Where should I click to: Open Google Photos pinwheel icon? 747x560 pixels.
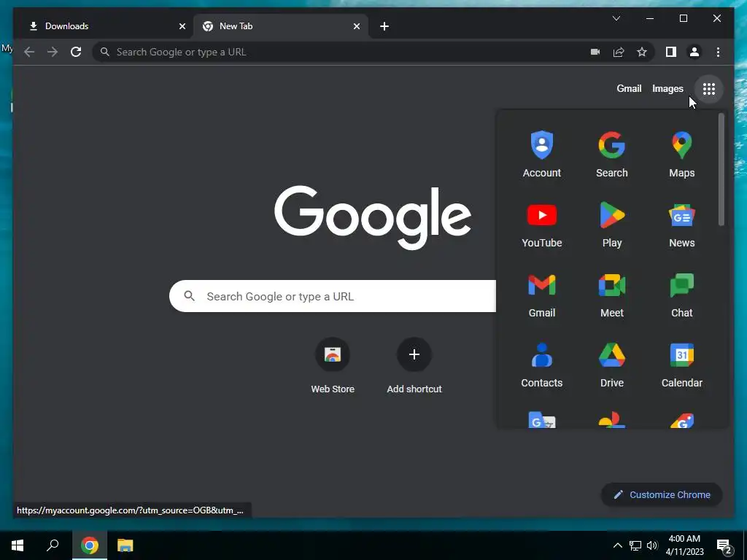click(x=612, y=419)
